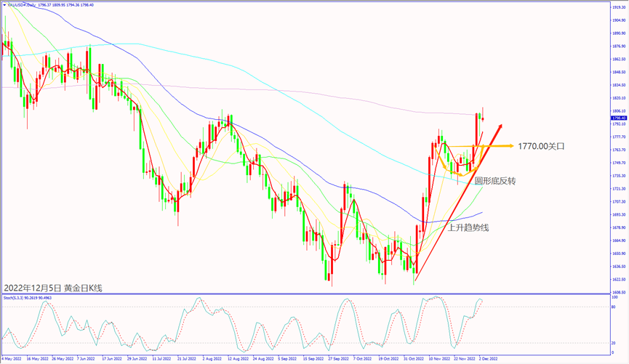Click the 4 May 2022 date on time axis
Viewport: 629px width, 364px height.
pos(12,359)
